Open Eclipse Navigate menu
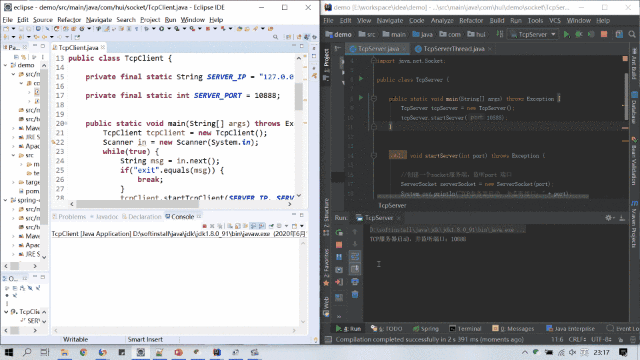Viewport: 640px width, 360px height. (99, 20)
